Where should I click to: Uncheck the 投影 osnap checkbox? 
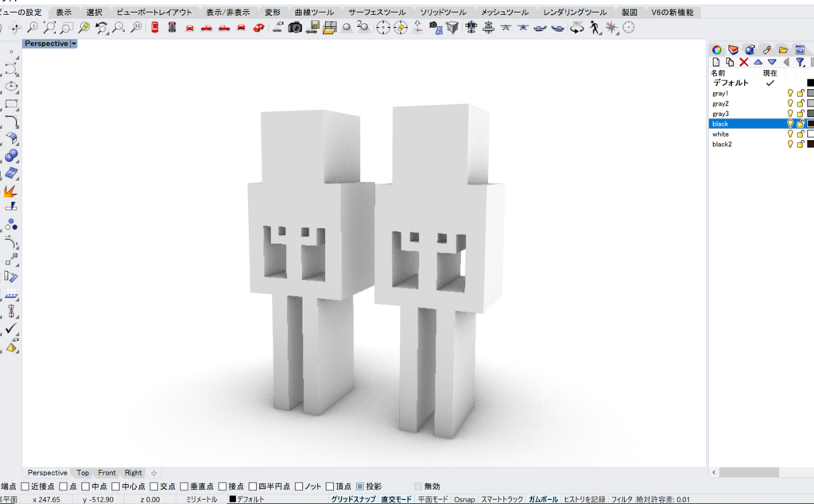(360, 487)
